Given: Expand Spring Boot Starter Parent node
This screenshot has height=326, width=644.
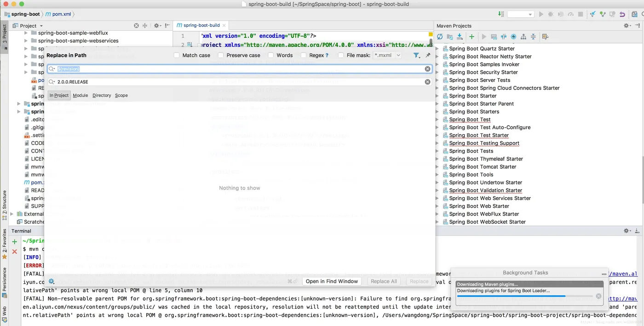Looking at the screenshot, I should click(x=437, y=103).
